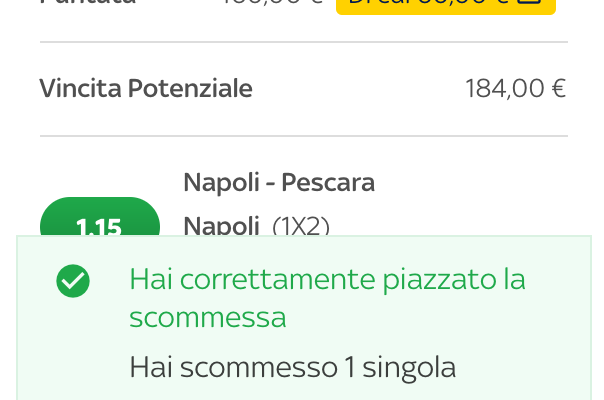Viewport: 604px width, 400px height.
Task: Click the 184,00 € potential winnings amount
Action: 515,89
